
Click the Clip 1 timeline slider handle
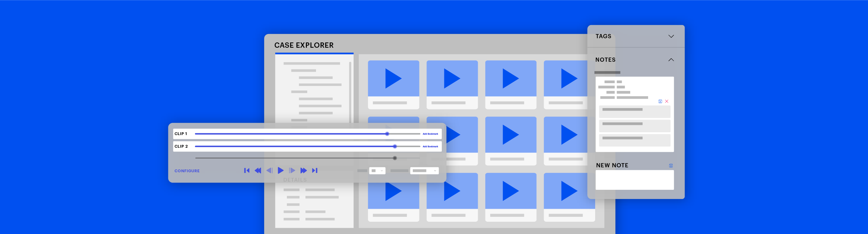click(387, 134)
